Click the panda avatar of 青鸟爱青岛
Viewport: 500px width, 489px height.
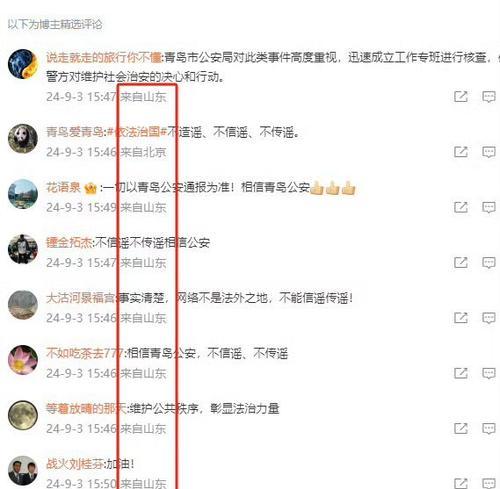click(23, 138)
